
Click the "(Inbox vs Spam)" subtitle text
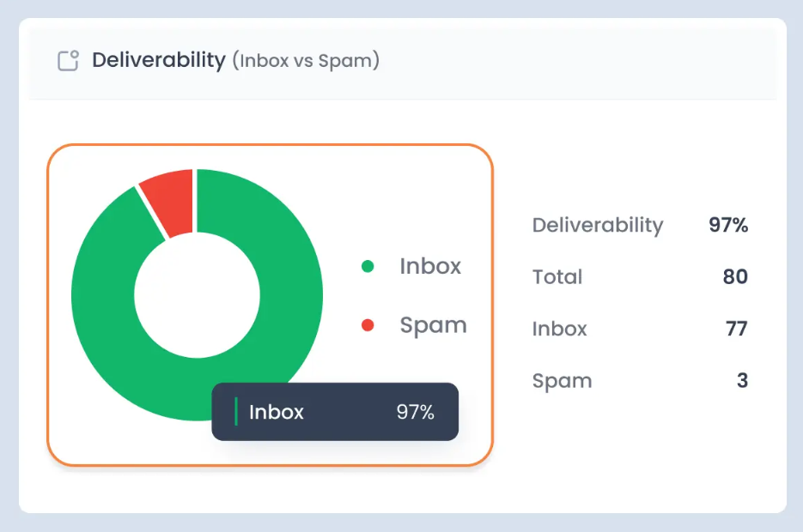[306, 61]
